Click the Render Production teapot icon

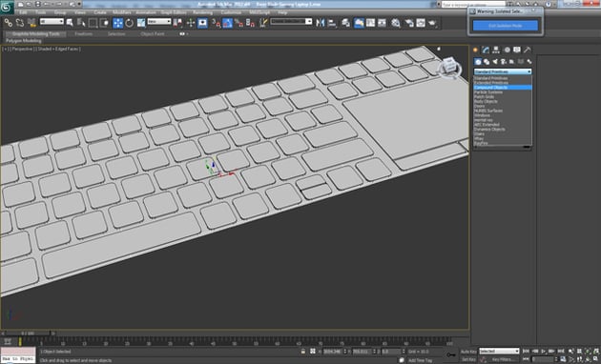pos(432,23)
